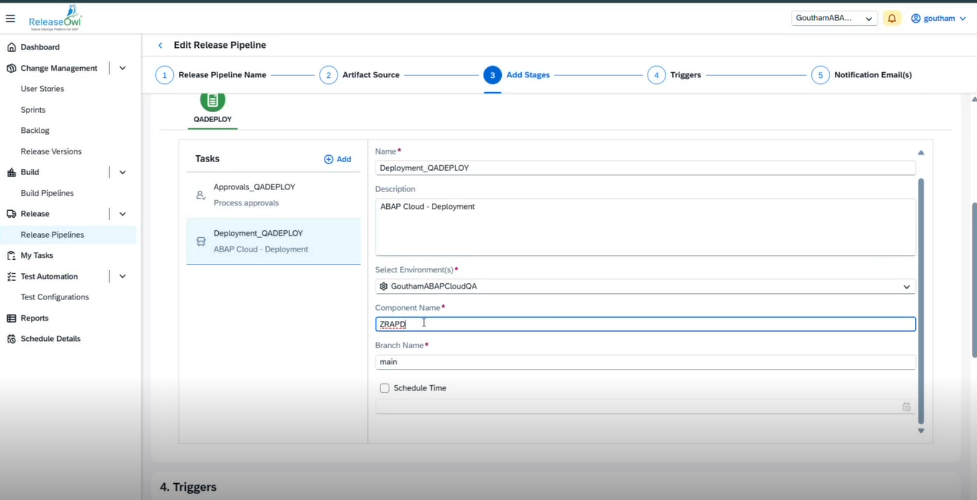
Task: Open Build Pipelines in sidebar
Action: tap(47, 193)
